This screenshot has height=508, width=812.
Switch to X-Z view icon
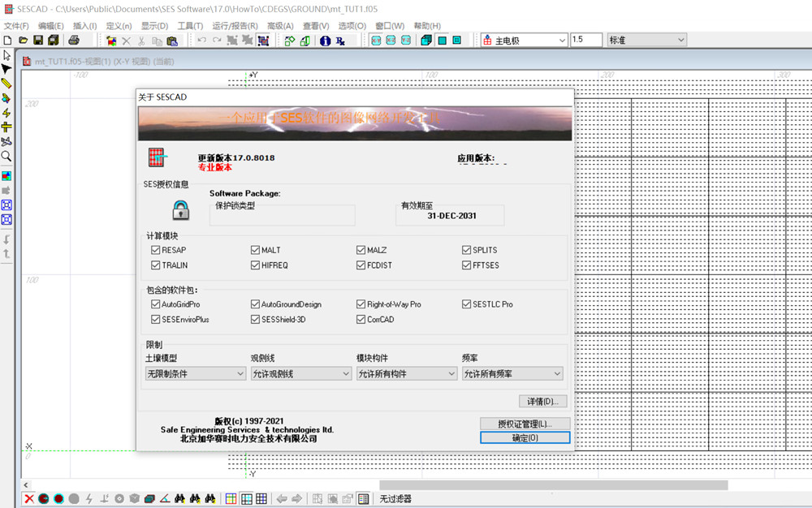[391, 41]
